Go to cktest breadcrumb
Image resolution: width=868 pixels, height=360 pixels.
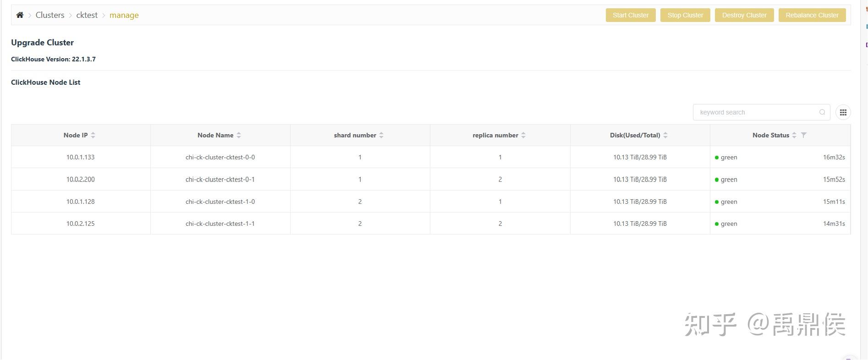click(x=87, y=15)
